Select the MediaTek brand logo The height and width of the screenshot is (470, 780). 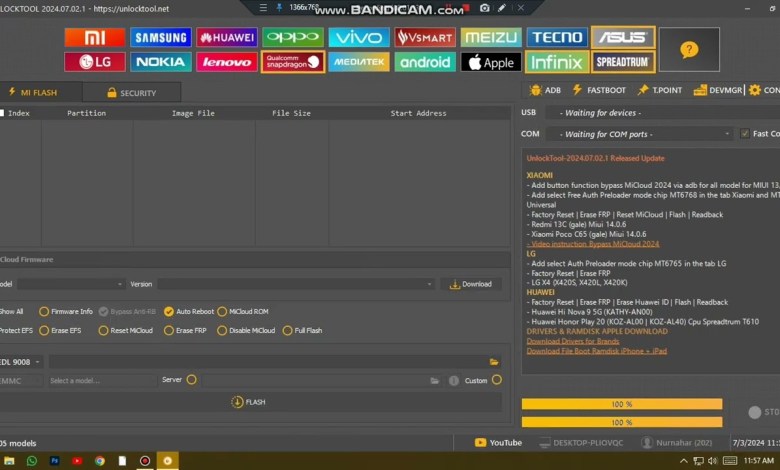tap(359, 62)
